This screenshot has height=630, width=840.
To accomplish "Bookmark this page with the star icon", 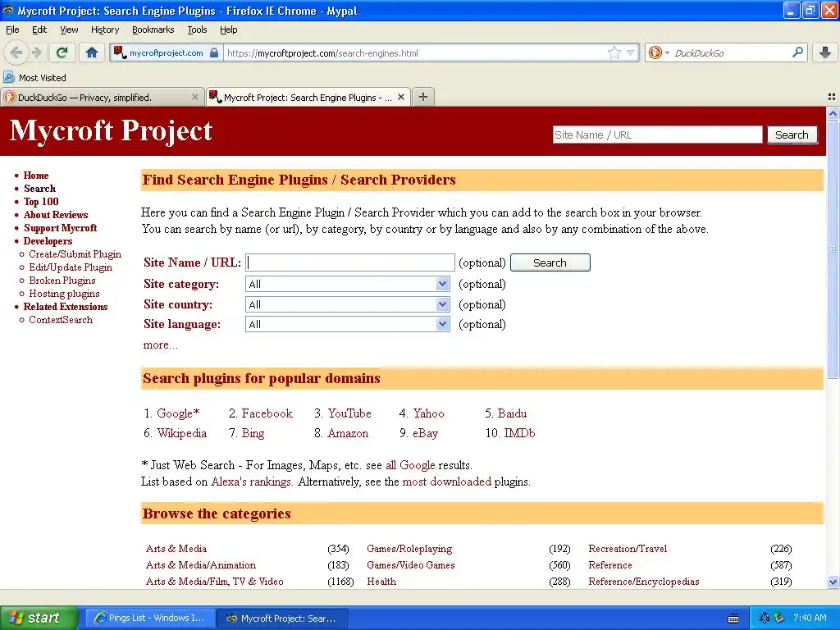I will 614,52.
